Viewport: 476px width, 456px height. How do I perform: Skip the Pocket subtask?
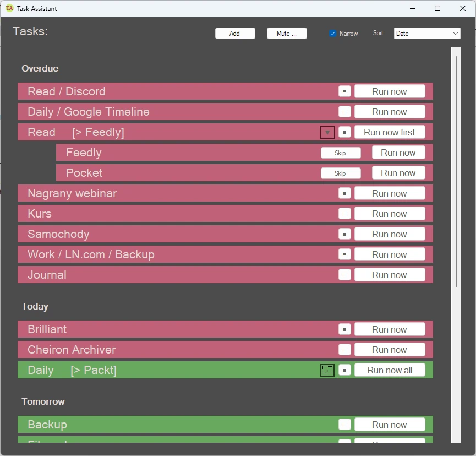coord(341,173)
